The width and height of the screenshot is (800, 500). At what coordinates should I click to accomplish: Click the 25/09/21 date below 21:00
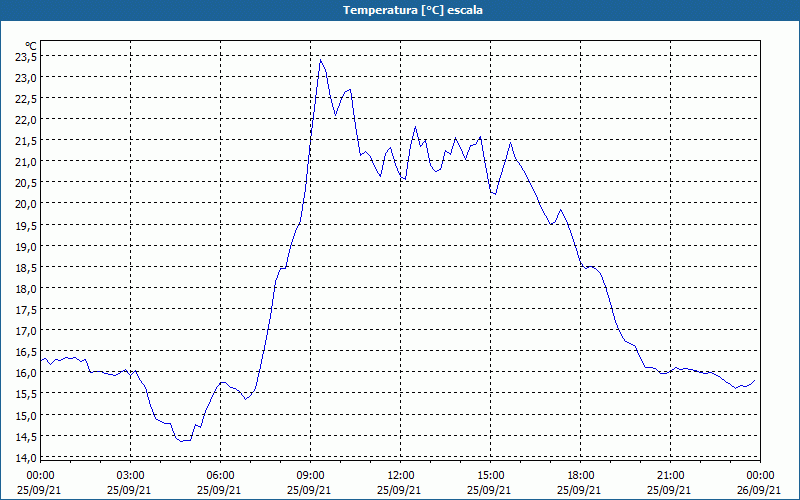(669, 490)
